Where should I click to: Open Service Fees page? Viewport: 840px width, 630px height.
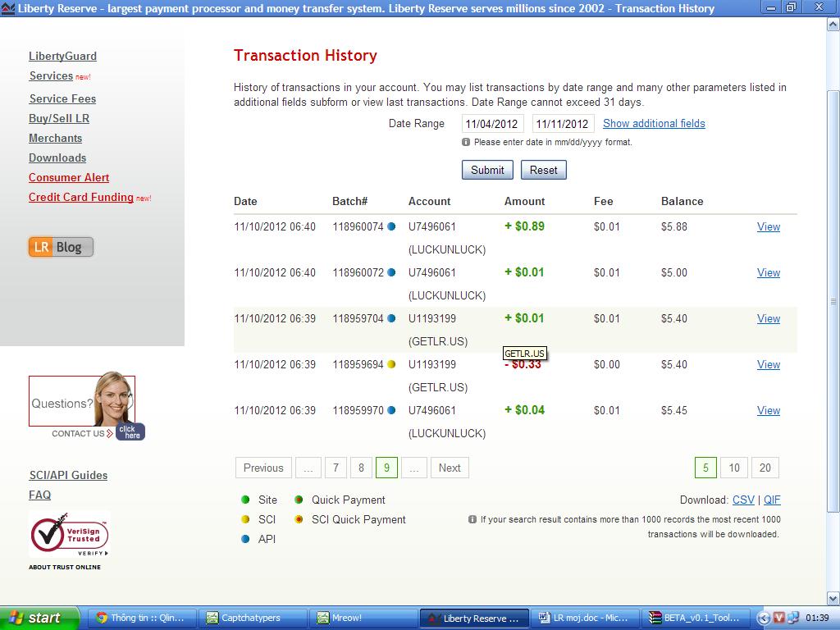62,98
